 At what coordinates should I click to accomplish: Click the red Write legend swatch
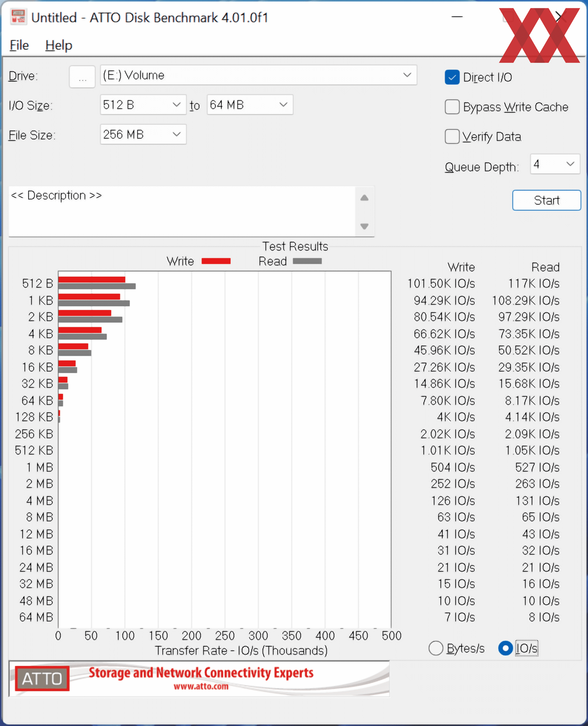pos(216,261)
